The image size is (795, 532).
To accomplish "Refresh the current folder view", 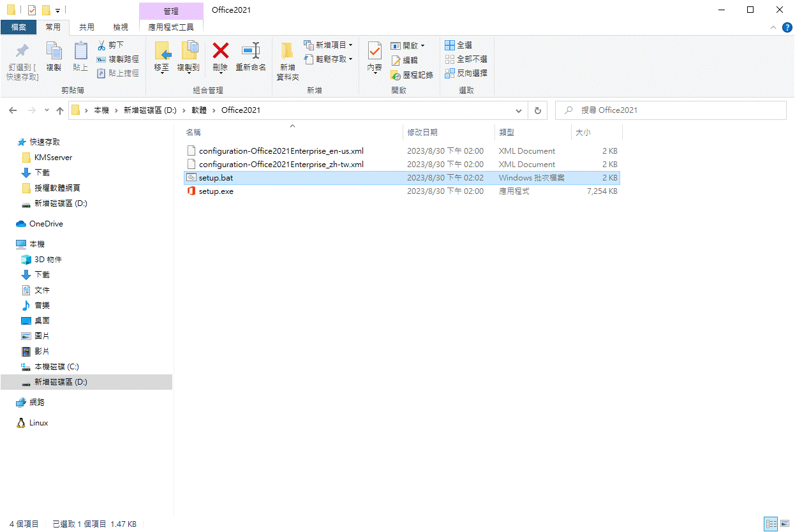I will [x=537, y=110].
